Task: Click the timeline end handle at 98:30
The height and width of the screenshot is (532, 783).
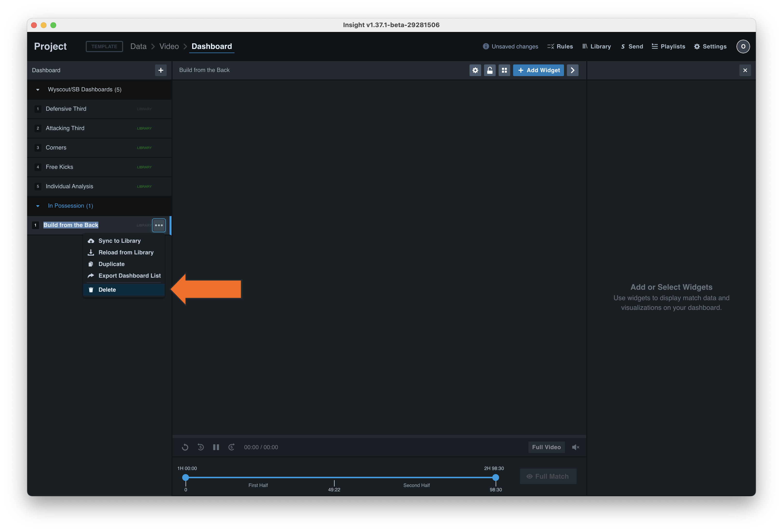Action: pos(496,477)
